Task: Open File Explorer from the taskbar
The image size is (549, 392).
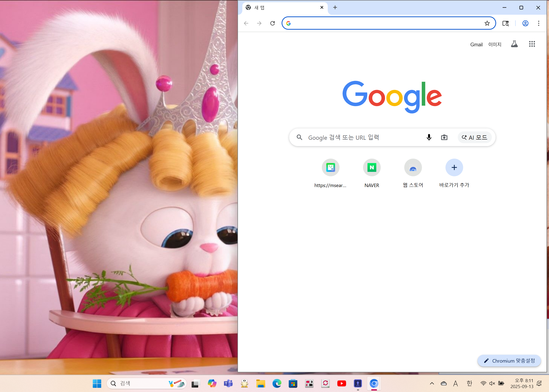Action: point(261,383)
